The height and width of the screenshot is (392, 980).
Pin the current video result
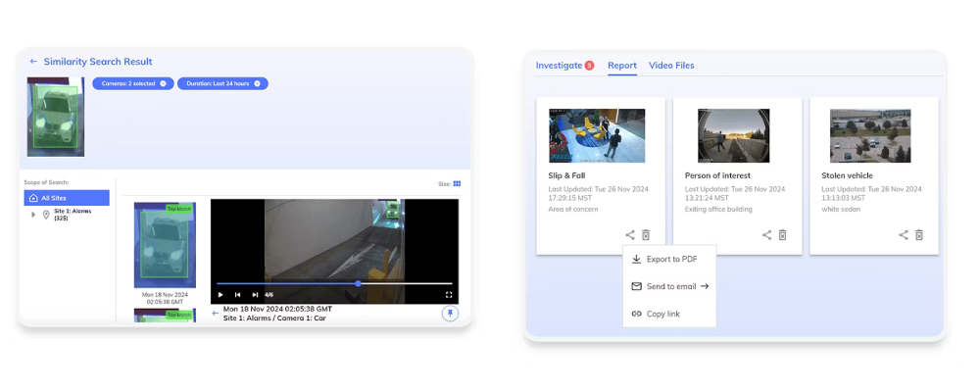click(x=449, y=314)
